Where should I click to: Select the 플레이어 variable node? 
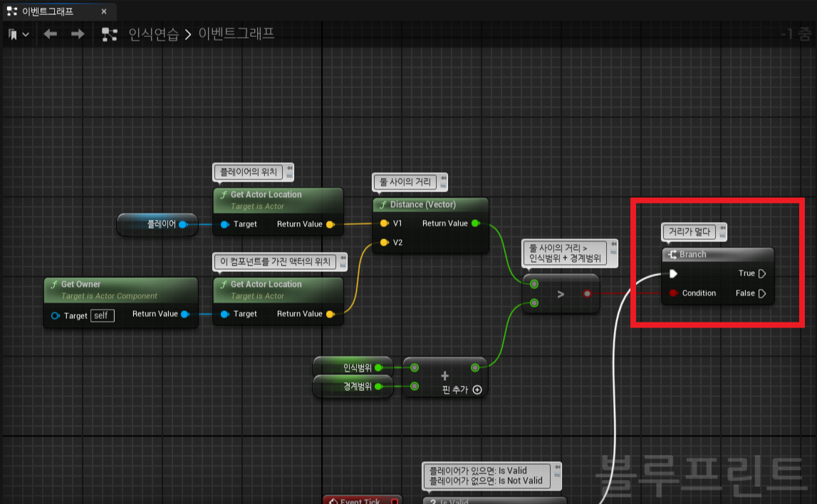point(157,224)
